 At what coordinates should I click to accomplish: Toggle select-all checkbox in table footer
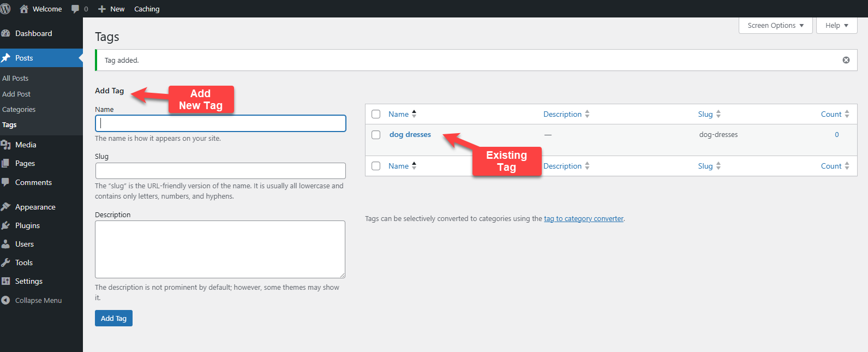click(376, 166)
